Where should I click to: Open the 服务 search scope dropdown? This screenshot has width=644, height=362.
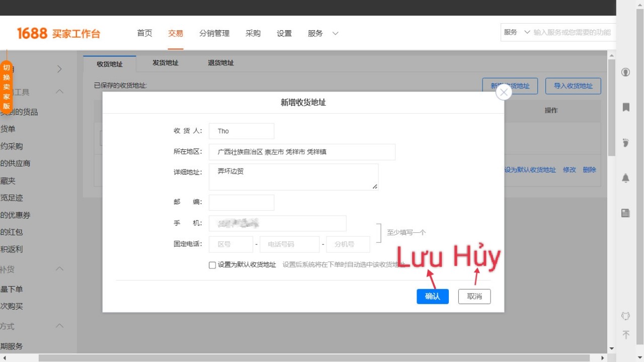517,32
